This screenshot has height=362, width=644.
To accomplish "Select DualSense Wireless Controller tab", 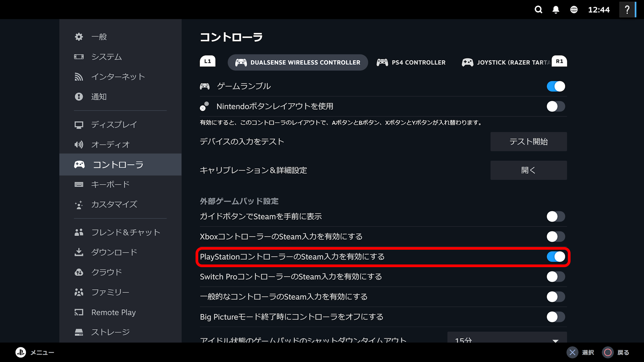I will coord(298,62).
